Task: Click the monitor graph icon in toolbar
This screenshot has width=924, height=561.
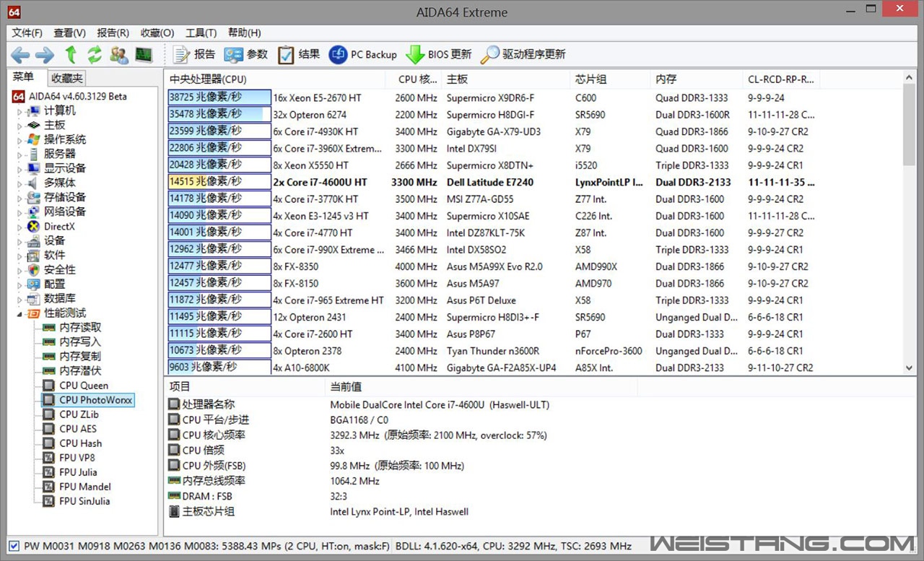Action: (x=144, y=54)
